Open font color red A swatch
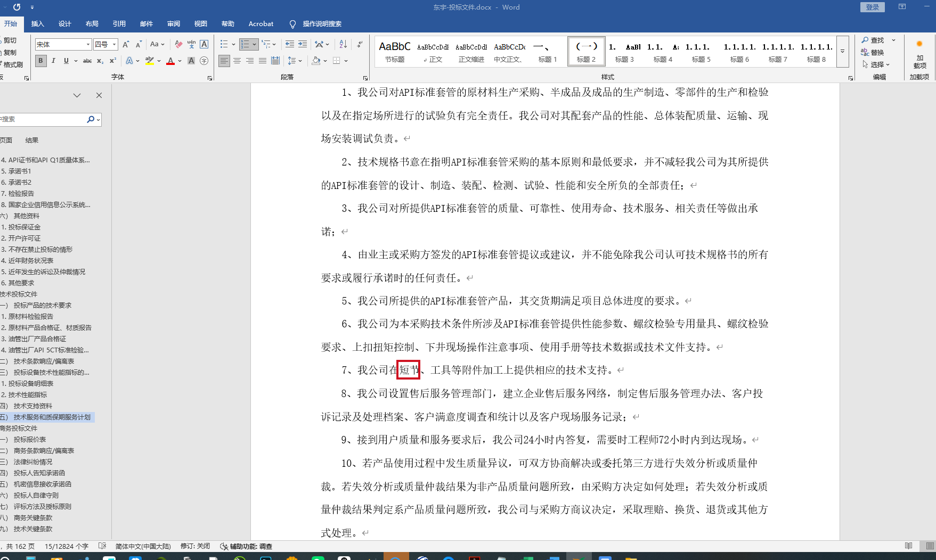This screenshot has height=560, width=936. pos(170,61)
